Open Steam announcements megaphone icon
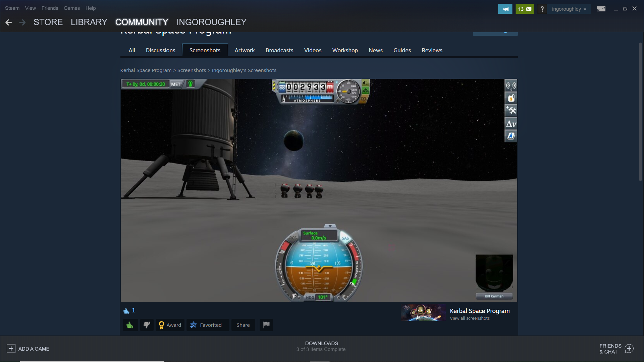The width and height of the screenshot is (644, 362). coord(505,9)
